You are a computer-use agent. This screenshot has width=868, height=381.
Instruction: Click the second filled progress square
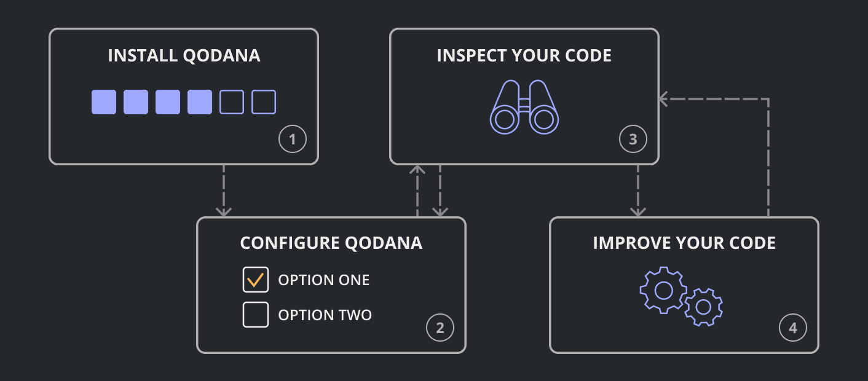(136, 102)
